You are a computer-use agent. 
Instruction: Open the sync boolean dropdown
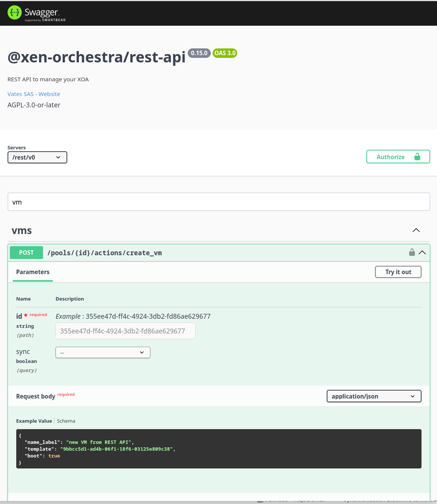[x=102, y=352]
